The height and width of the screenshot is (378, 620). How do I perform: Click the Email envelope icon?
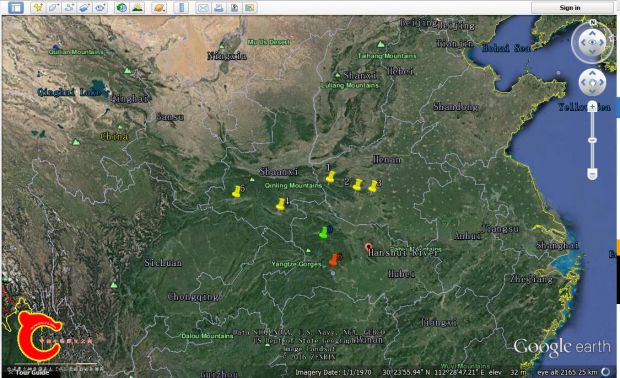(203, 8)
